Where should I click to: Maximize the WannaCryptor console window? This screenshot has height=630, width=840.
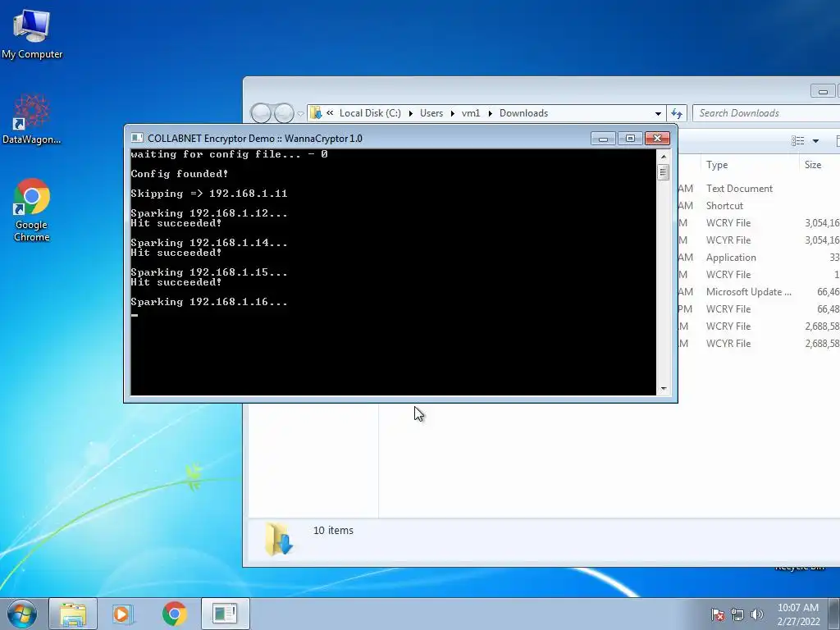(x=630, y=139)
